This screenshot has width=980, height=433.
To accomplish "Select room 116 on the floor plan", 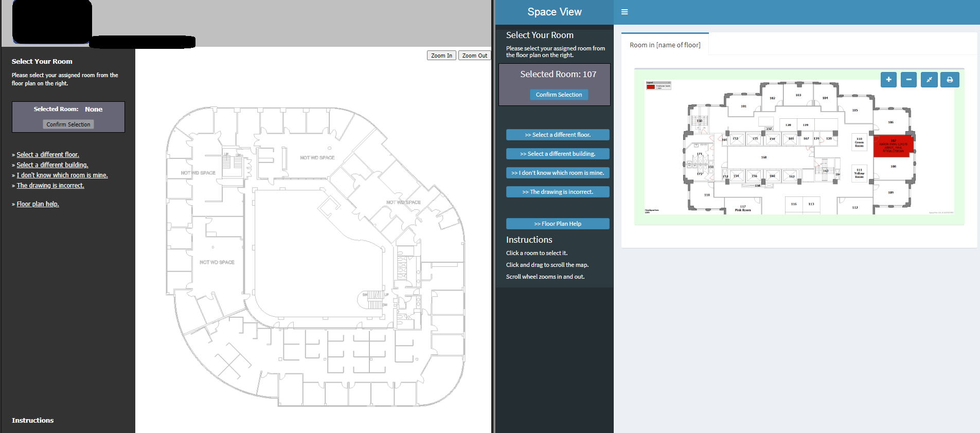I will coord(794,204).
